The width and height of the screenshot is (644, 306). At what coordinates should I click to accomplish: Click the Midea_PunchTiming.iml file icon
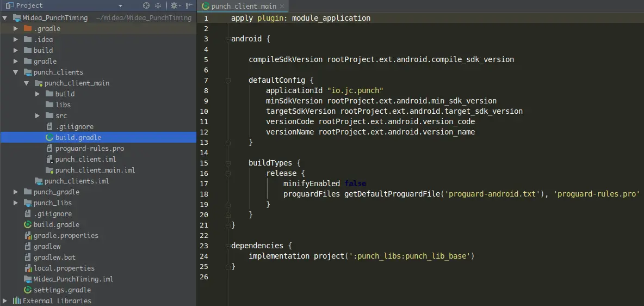[x=28, y=279]
